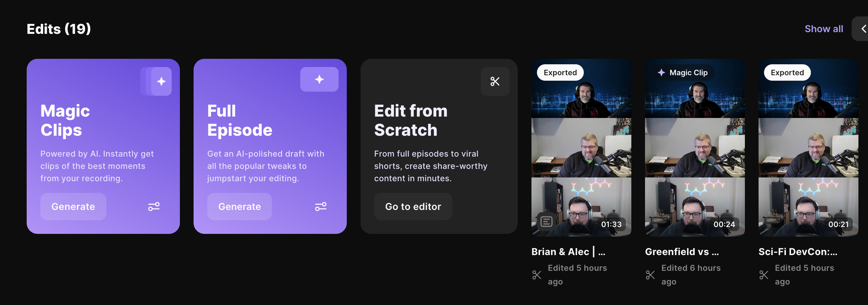Click the captions icon on Brian & Alec thumbnail
The width and height of the screenshot is (868, 305).
(x=546, y=222)
